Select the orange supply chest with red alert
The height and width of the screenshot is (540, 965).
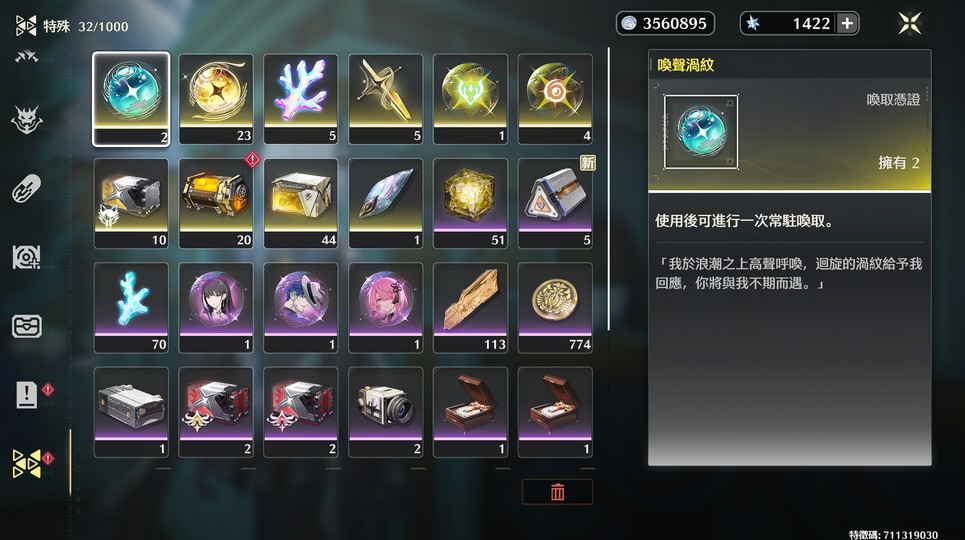(215, 204)
